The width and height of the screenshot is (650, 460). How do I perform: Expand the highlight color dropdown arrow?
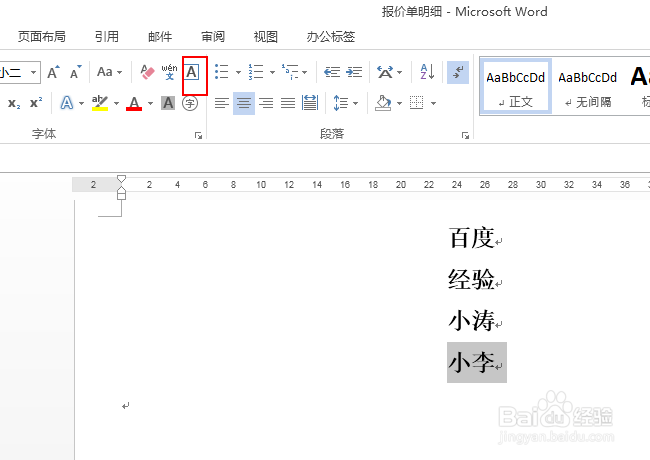(116, 103)
